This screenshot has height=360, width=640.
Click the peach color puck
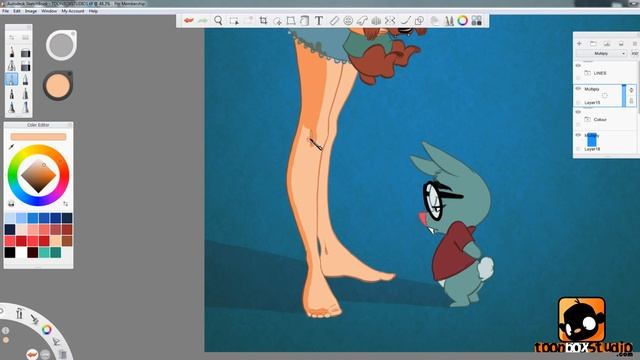(x=58, y=85)
